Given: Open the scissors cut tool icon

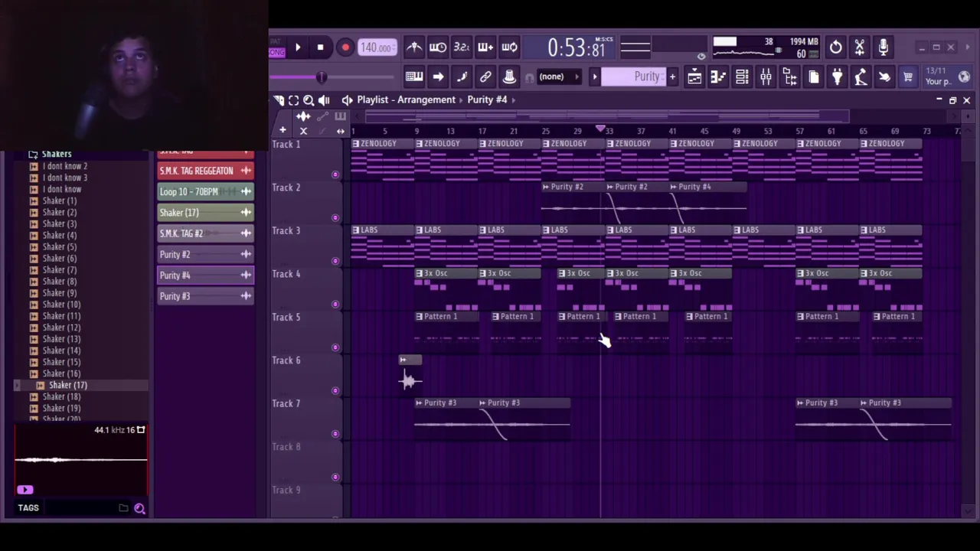Looking at the screenshot, I should click(x=860, y=47).
